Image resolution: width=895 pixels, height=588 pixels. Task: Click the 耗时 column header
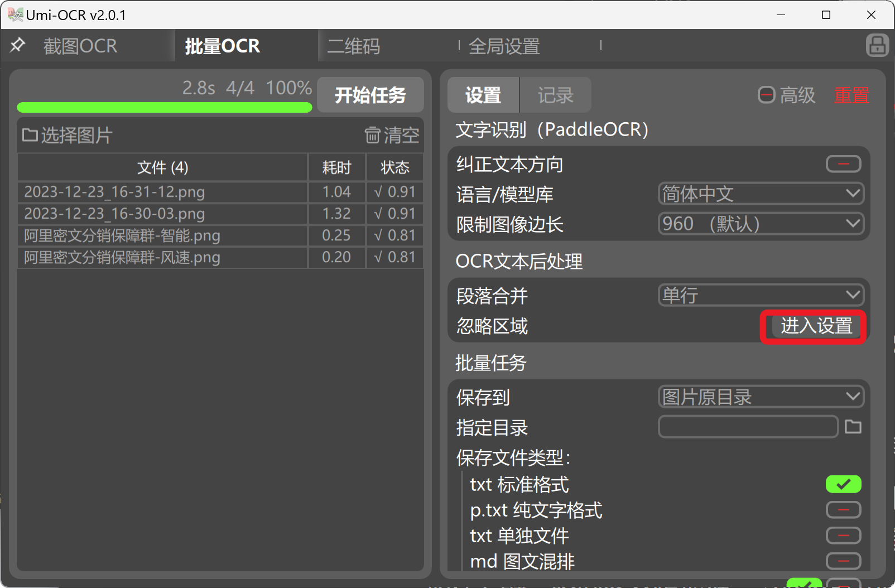tap(337, 167)
